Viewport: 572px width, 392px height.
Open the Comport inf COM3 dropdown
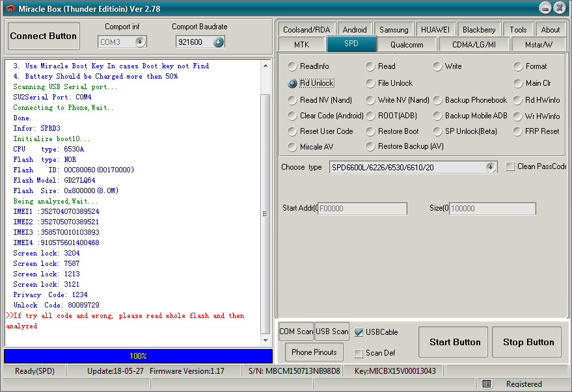pos(140,42)
